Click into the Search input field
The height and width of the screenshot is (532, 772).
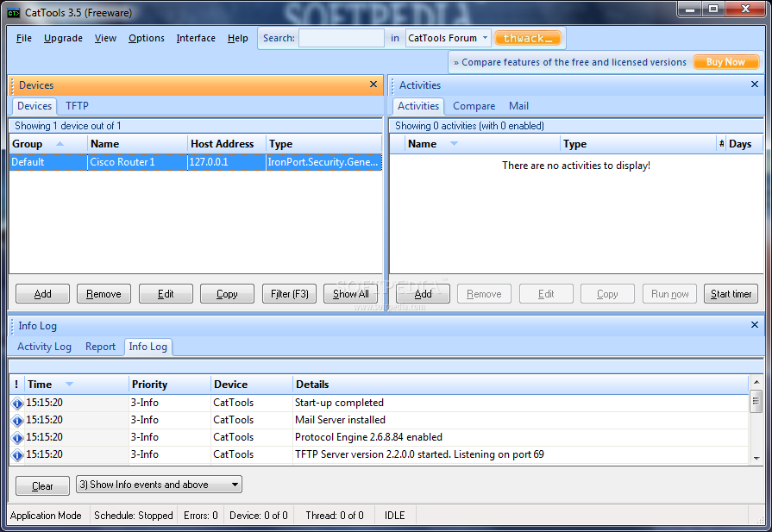pyautogui.click(x=342, y=38)
